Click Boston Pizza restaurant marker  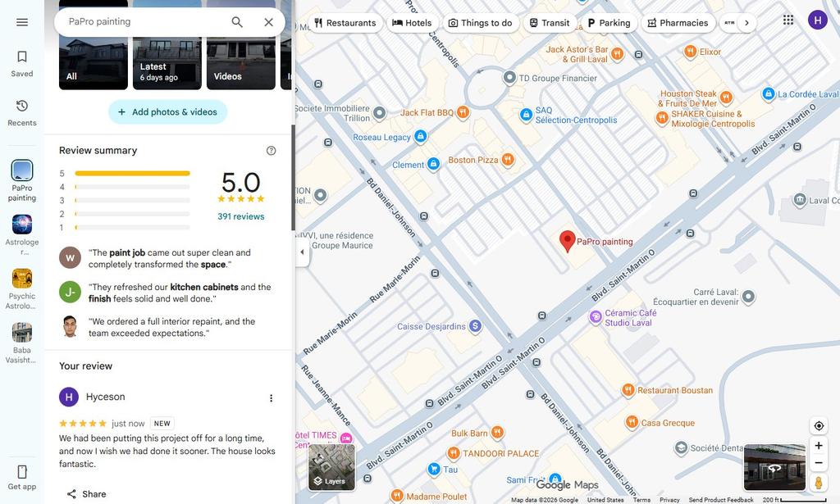click(x=508, y=160)
